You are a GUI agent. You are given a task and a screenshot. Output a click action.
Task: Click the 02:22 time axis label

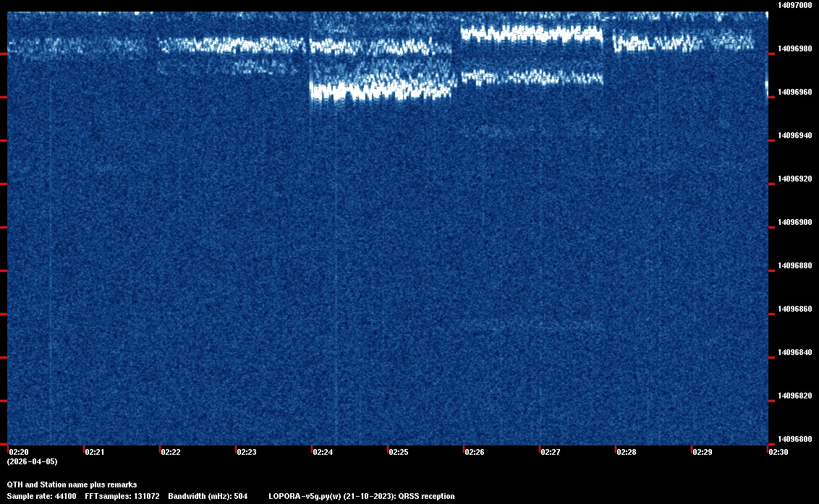[171, 452]
